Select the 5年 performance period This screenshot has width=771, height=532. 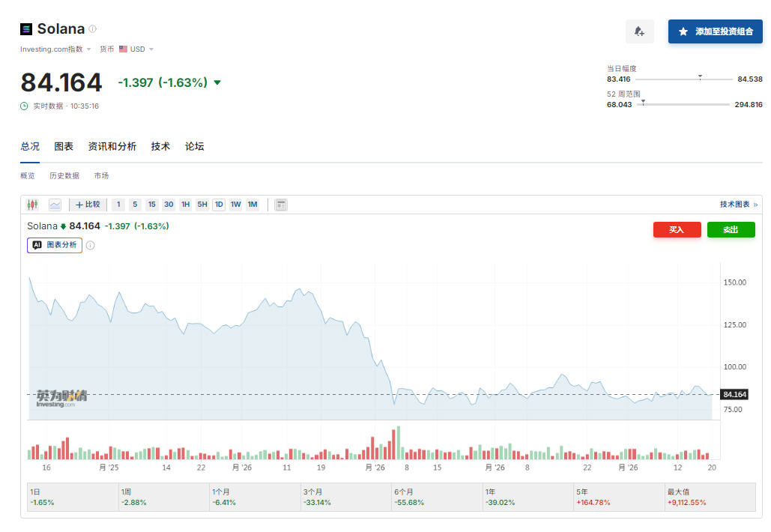(619, 497)
